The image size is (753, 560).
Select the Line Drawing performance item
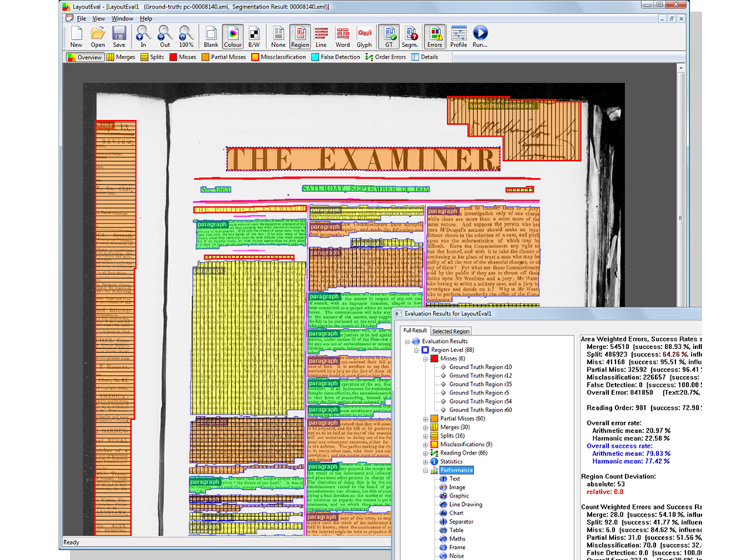click(466, 505)
